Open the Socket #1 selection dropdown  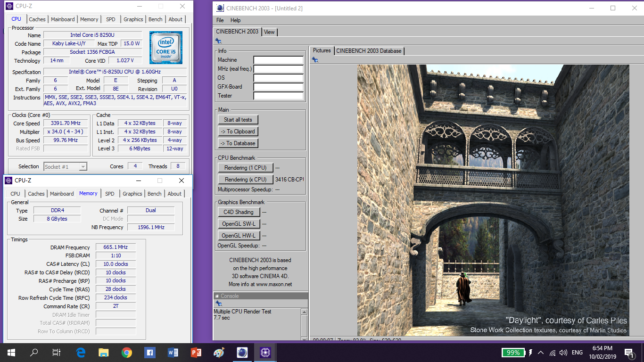point(66,166)
